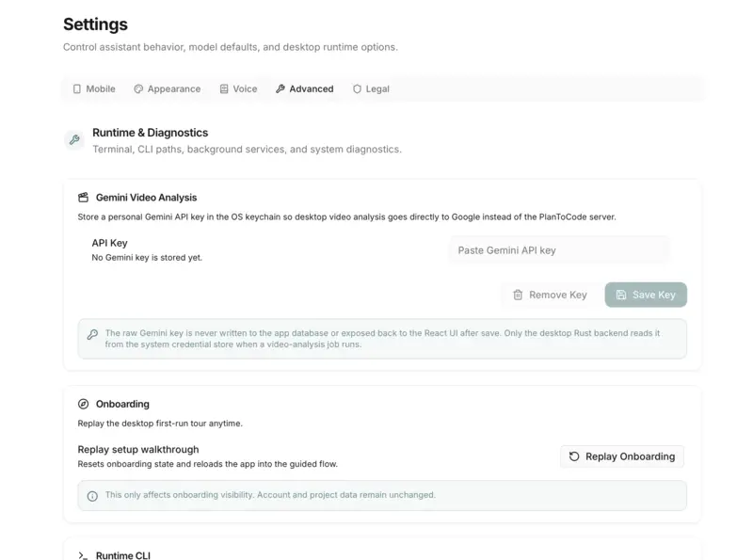Click the compass icon beside Onboarding heading
The height and width of the screenshot is (560, 753).
click(83, 404)
